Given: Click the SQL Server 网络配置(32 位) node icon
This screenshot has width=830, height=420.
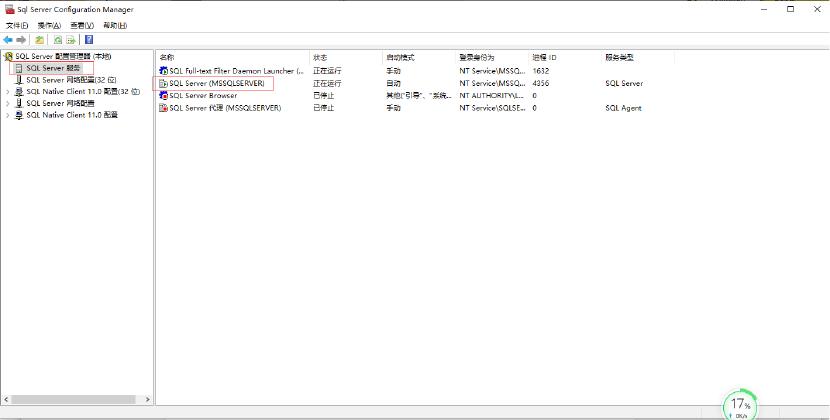Looking at the screenshot, I should point(19,80).
